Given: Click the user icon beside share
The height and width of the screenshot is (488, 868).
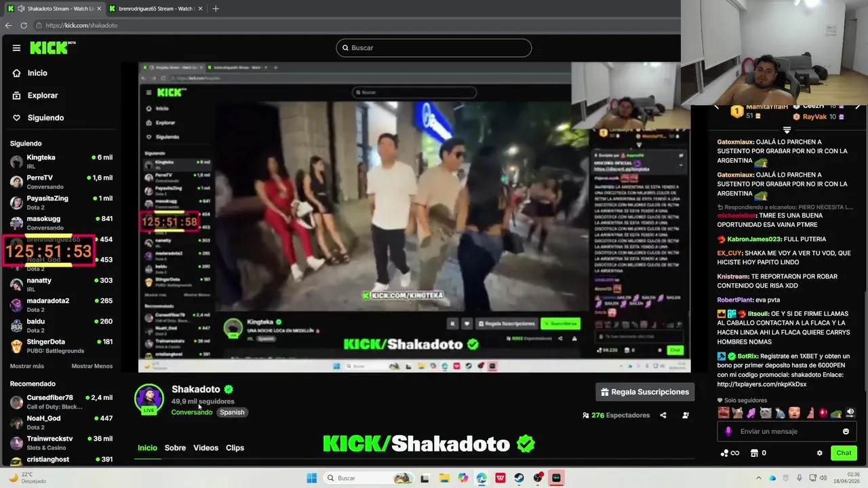Looking at the screenshot, I should 686,415.
